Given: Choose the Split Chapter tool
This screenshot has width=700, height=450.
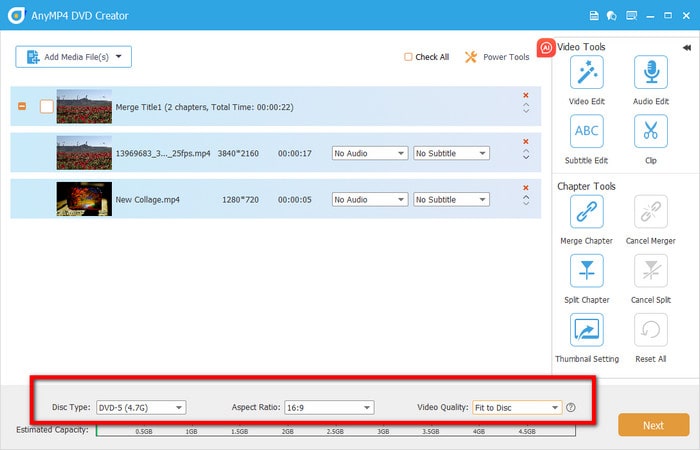Looking at the screenshot, I should pyautogui.click(x=585, y=271).
